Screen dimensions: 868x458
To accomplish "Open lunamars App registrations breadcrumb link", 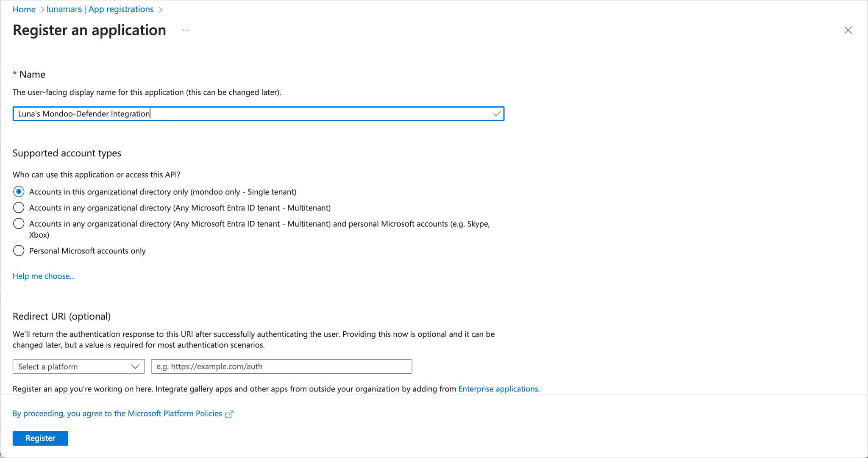I will (100, 9).
